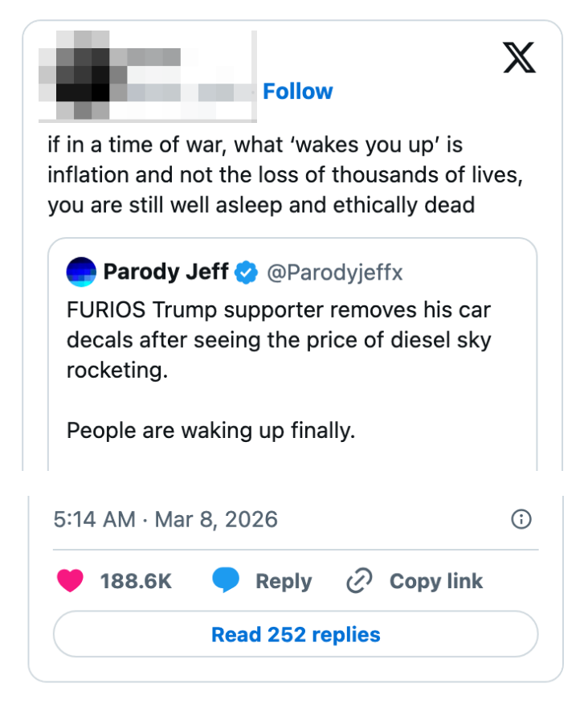
Task: Open the 5:14 AM Mar 8, 2026 timestamp
Action: click(165, 519)
